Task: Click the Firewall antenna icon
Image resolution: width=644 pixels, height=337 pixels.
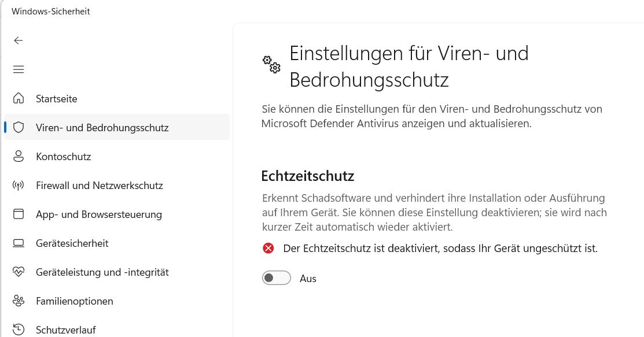Action: tap(19, 185)
